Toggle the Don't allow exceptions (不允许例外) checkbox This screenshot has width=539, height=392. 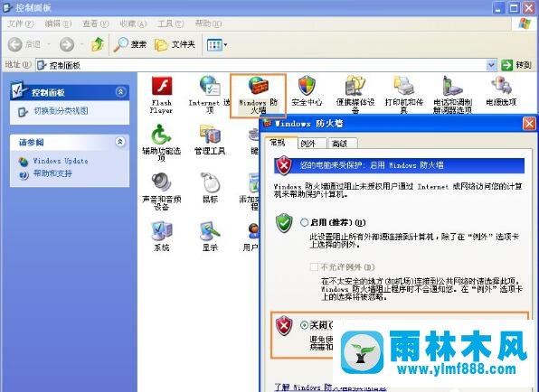pyautogui.click(x=314, y=267)
